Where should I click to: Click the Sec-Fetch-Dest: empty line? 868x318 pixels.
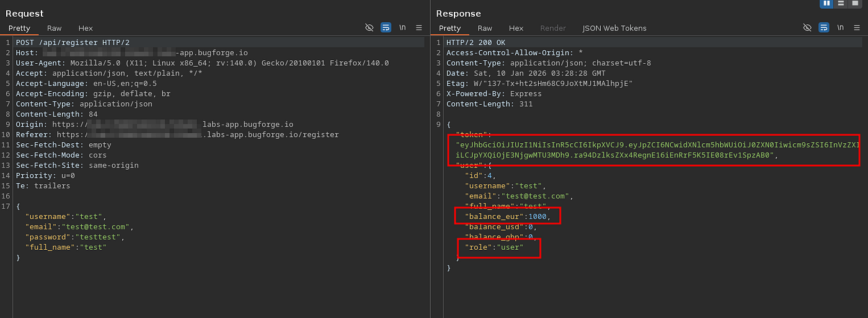64,144
